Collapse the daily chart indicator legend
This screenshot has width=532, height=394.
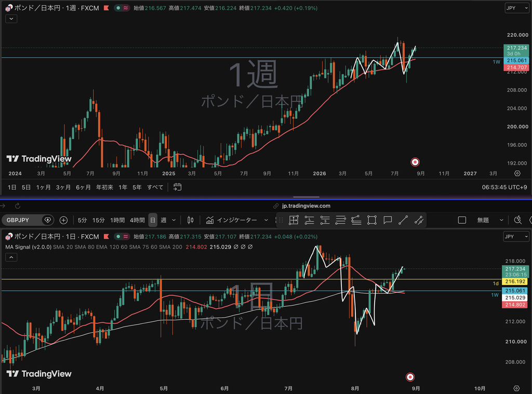click(11, 257)
